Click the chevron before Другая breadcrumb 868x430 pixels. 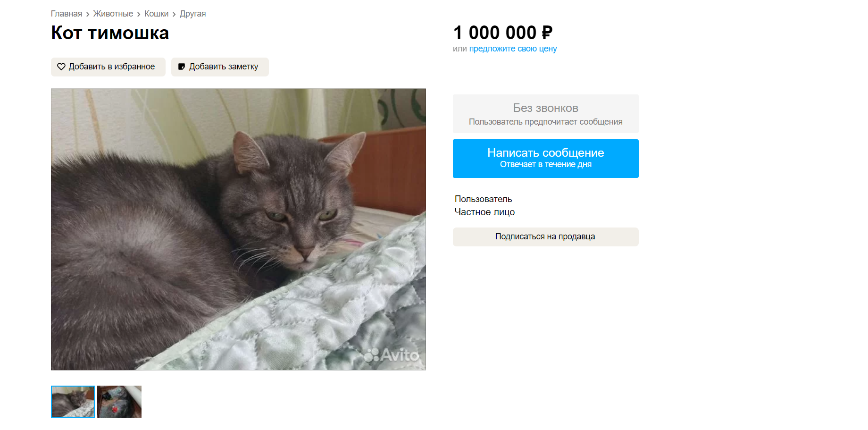pos(174,15)
